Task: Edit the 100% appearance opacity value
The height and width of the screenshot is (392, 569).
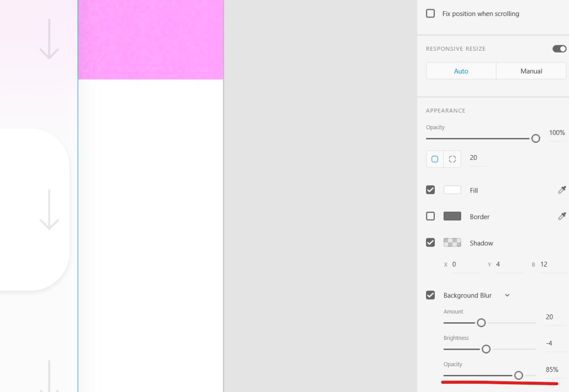Action: tap(557, 133)
